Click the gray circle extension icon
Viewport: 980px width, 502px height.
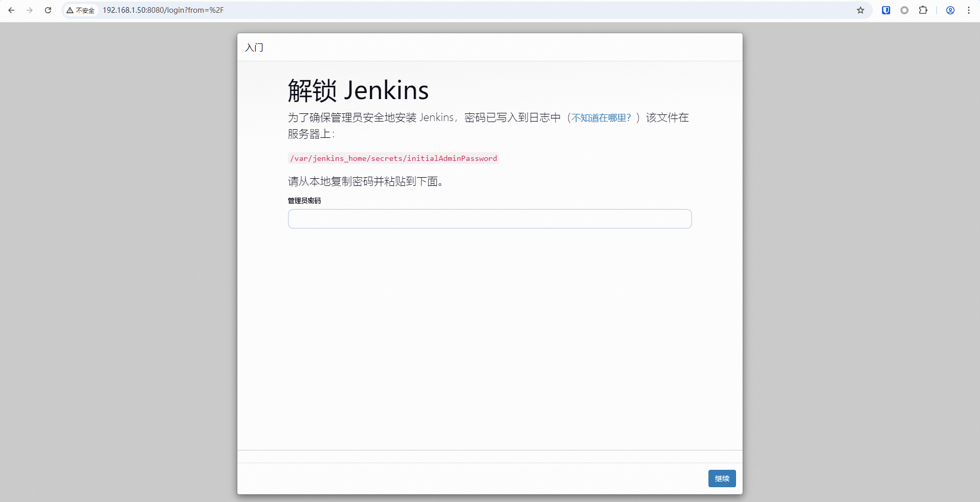click(904, 10)
